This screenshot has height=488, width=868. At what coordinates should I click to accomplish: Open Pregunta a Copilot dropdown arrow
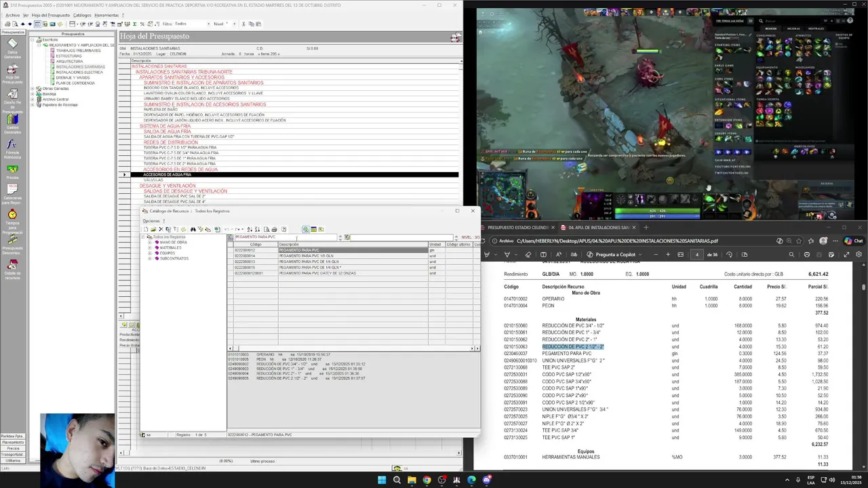(x=640, y=254)
